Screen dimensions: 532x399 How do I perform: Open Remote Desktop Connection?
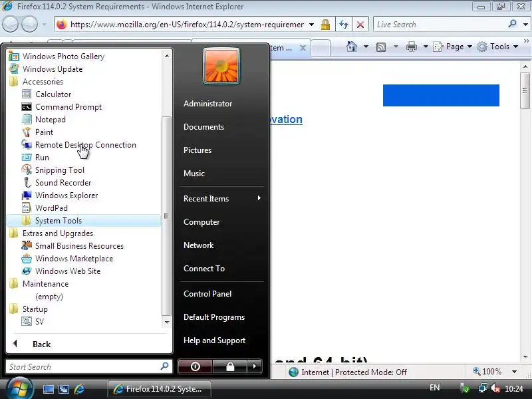(86, 145)
